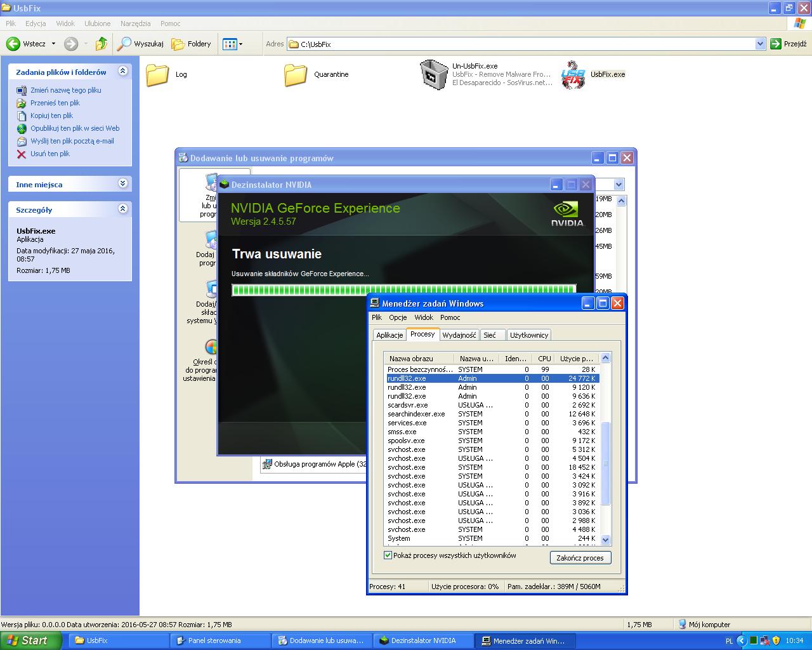Open Widok menu in Task Manager
Image resolution: width=812 pixels, height=650 pixels.
[x=424, y=317]
